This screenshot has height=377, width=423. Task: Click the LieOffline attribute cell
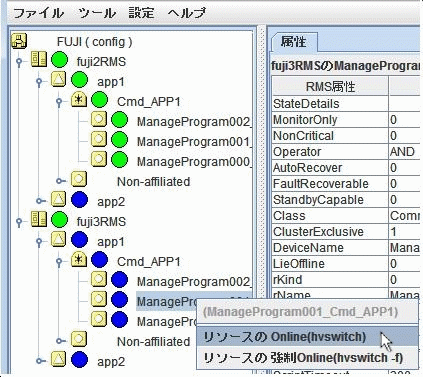point(330,264)
